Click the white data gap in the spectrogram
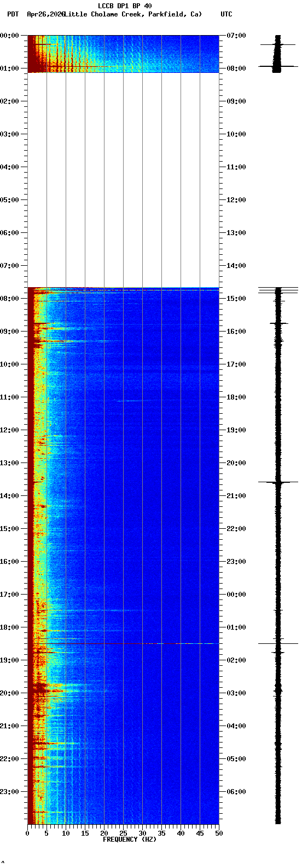 (123, 180)
